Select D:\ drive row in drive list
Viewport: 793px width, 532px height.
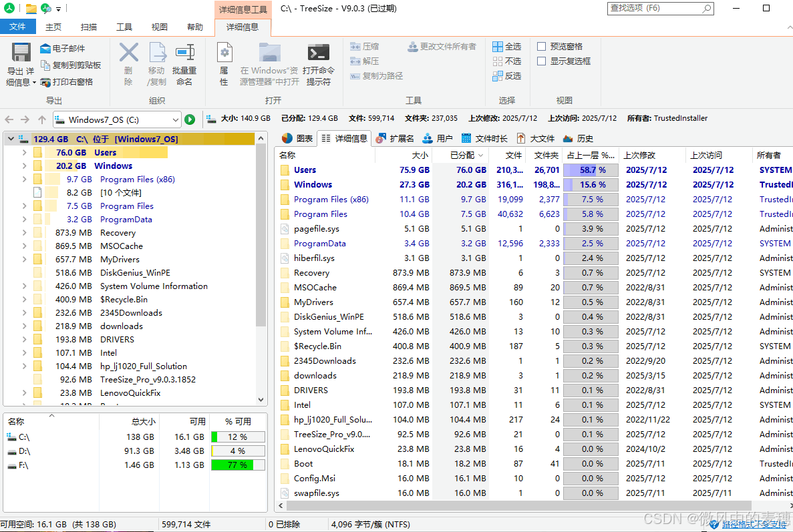(x=135, y=451)
